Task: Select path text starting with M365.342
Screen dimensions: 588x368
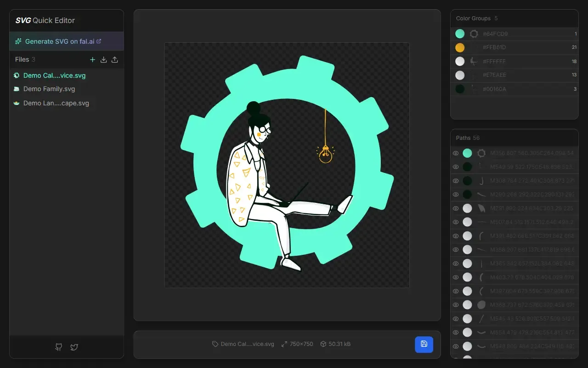Action: click(x=532, y=264)
